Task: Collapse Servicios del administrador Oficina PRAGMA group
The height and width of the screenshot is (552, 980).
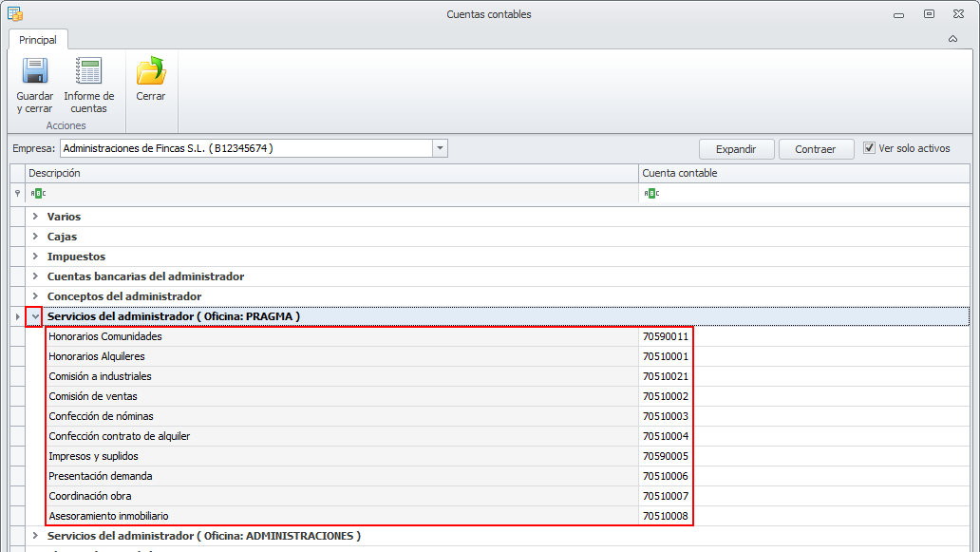Action: pos(35,316)
